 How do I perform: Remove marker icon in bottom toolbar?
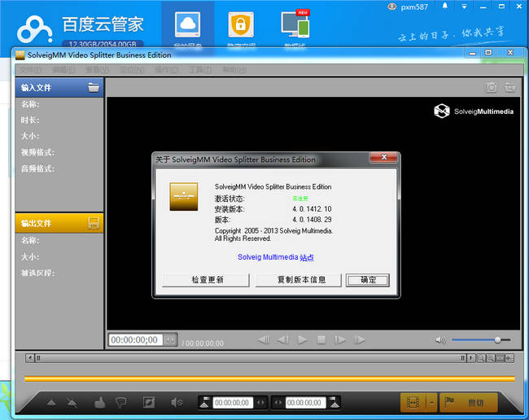[x=72, y=402]
